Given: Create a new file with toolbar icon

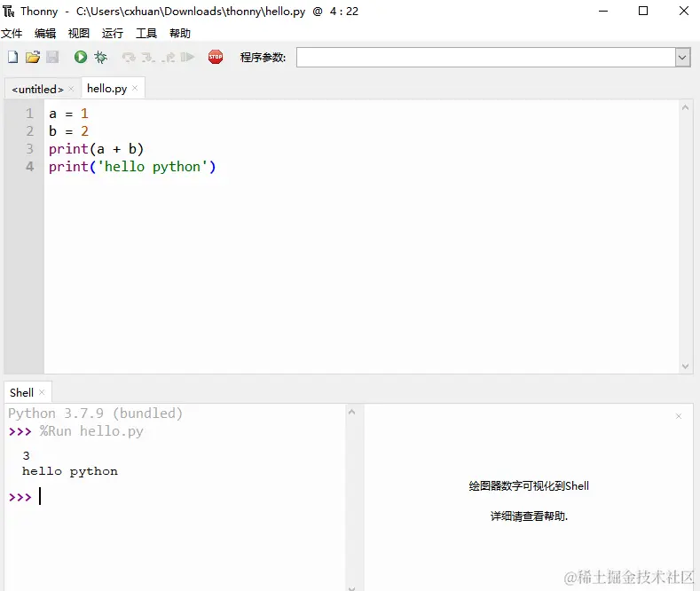Looking at the screenshot, I should pos(13,57).
